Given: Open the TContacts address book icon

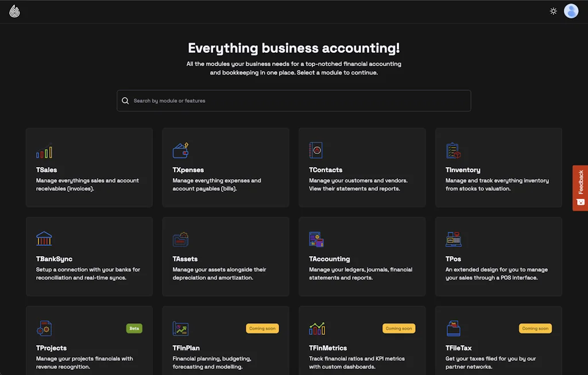Looking at the screenshot, I should click(x=316, y=149).
